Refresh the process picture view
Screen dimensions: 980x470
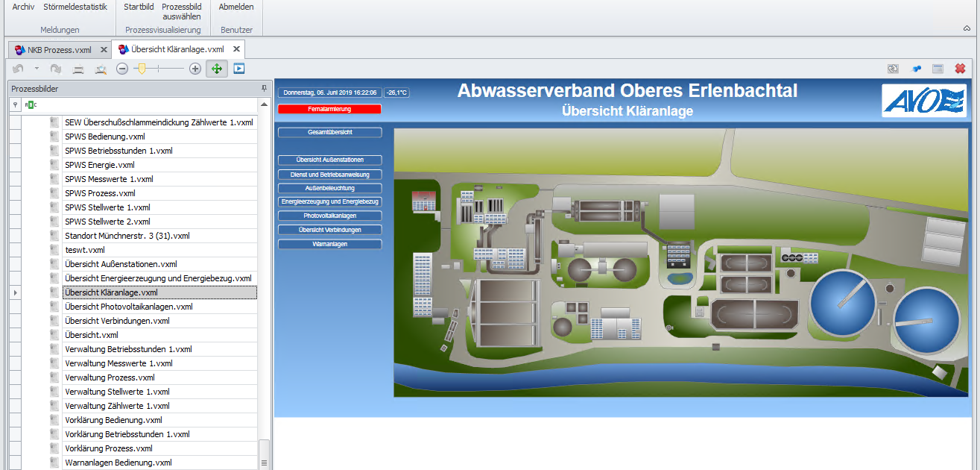(893, 69)
